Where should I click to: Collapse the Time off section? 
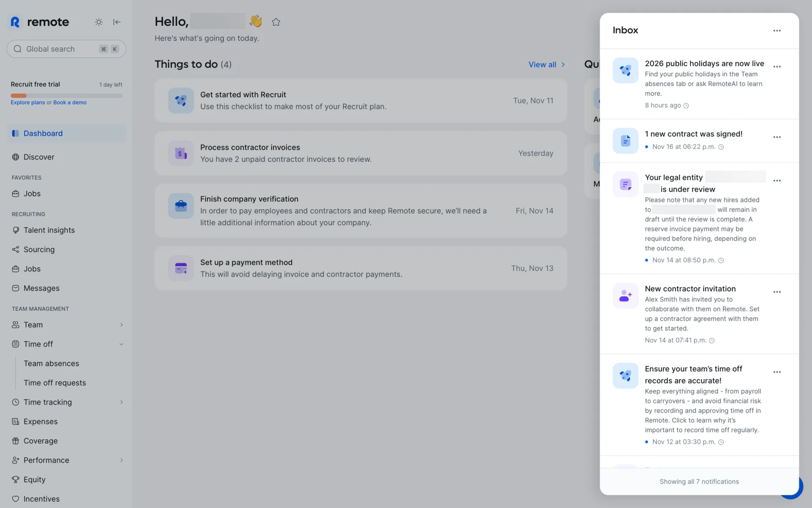pyautogui.click(x=121, y=344)
